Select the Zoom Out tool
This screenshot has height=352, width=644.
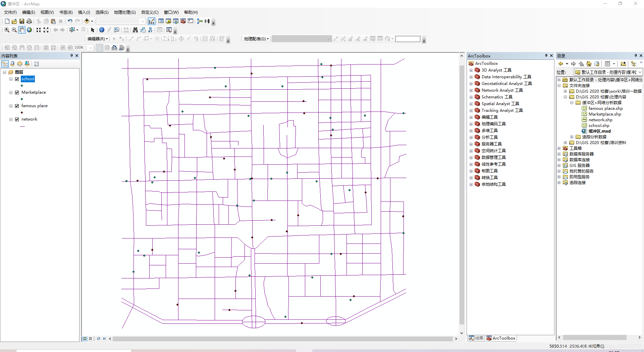point(14,30)
